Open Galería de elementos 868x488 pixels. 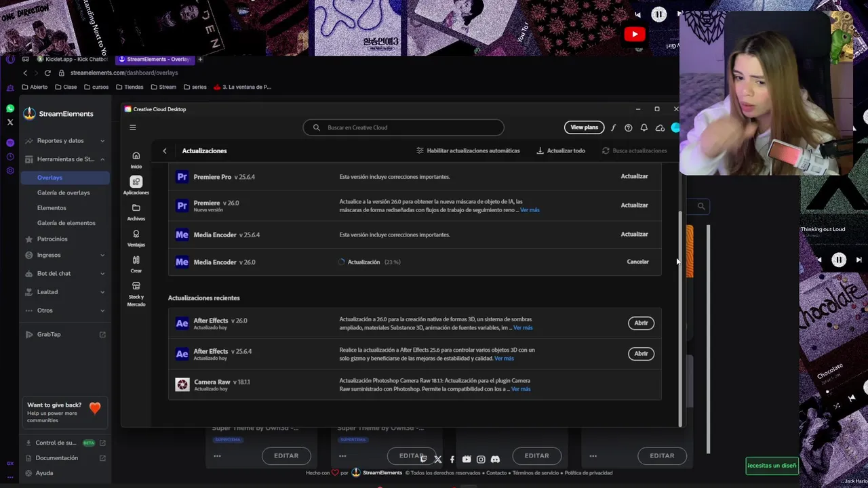click(x=66, y=223)
